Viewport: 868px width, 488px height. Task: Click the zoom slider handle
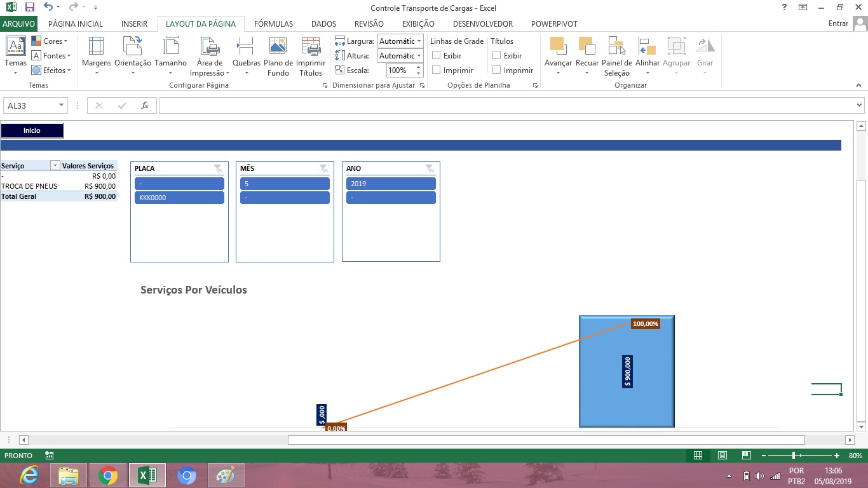pos(794,456)
